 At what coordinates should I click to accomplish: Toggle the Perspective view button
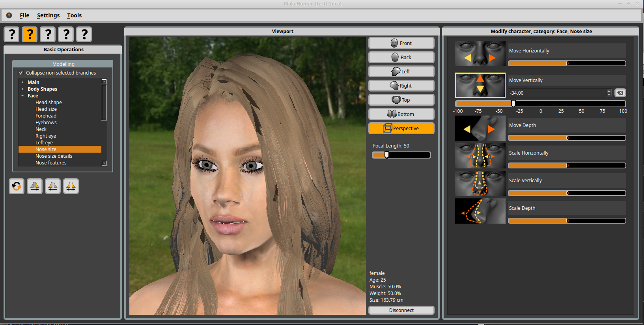(401, 128)
